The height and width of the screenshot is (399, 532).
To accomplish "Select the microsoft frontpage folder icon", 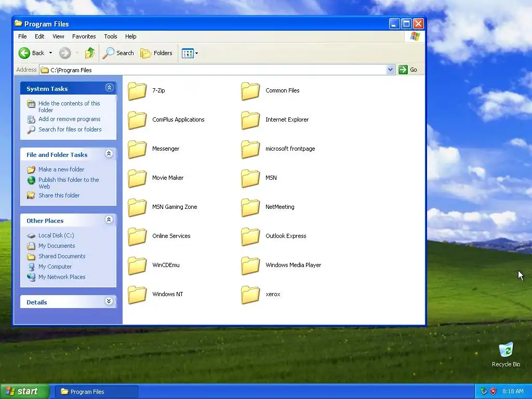I will coord(250,149).
